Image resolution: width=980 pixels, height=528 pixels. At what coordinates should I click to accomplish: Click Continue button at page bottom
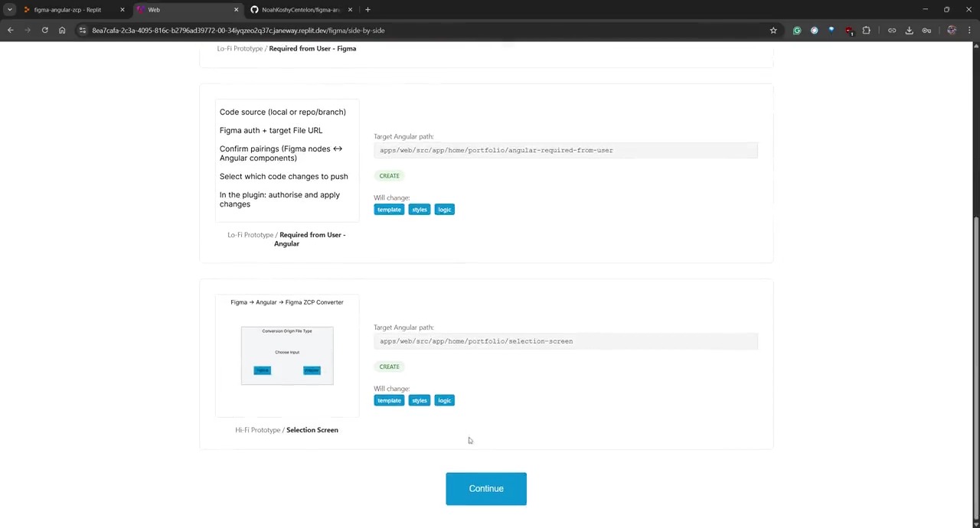486,489
